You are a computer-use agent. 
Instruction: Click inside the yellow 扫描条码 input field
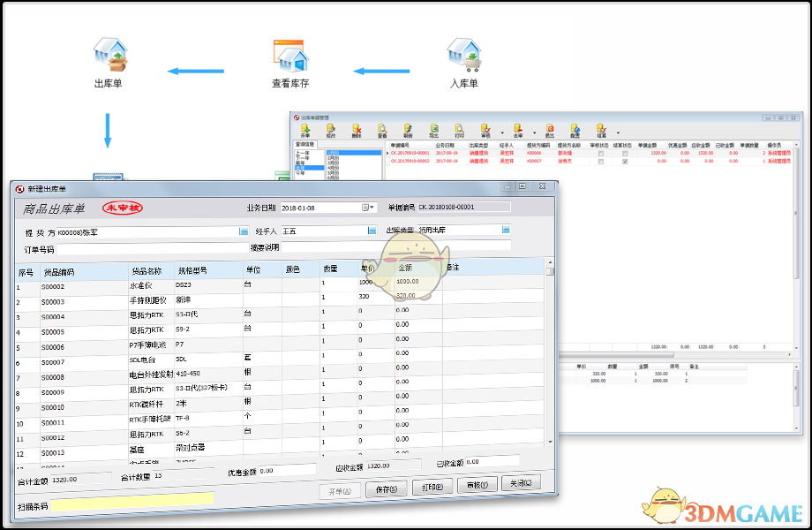[132, 498]
